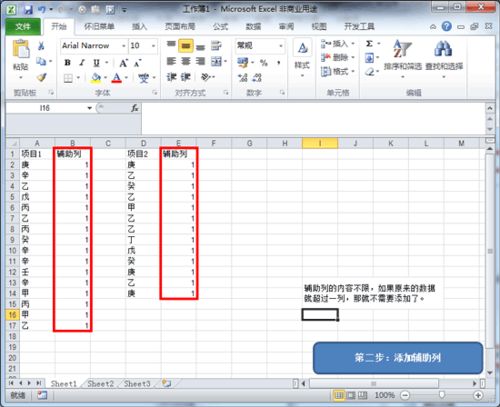Click the Insert Function fx icon
Screen dimensions: 500x407
tap(135, 108)
